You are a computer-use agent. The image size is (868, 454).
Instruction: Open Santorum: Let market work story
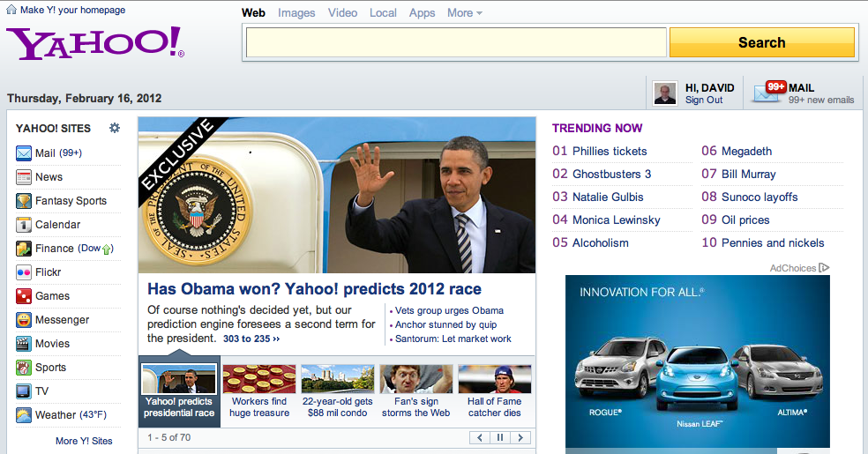(453, 339)
